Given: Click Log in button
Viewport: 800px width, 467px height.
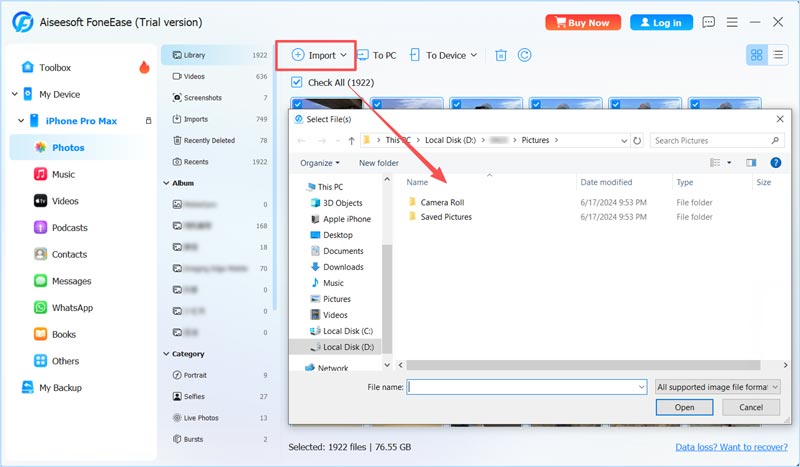Looking at the screenshot, I should [x=661, y=22].
